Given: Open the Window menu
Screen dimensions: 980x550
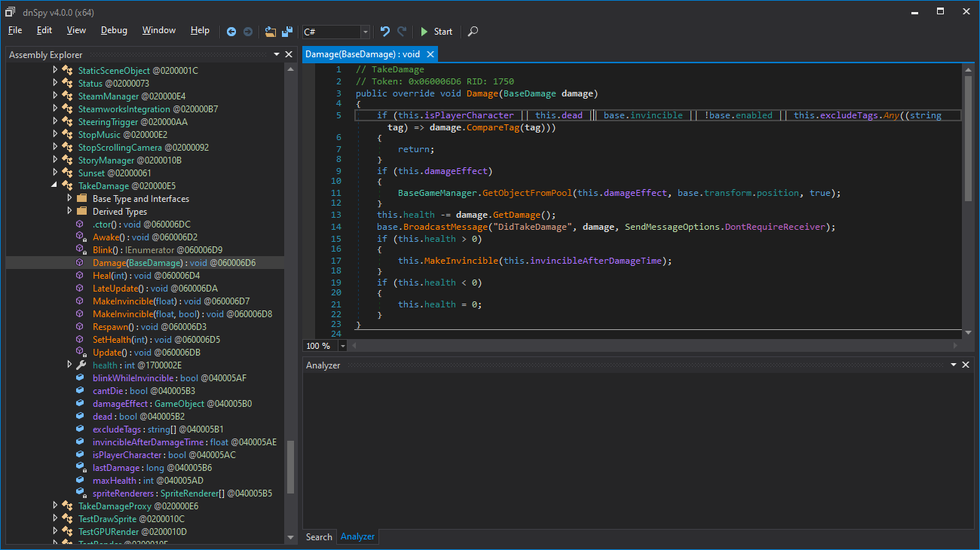Looking at the screenshot, I should tap(158, 30).
